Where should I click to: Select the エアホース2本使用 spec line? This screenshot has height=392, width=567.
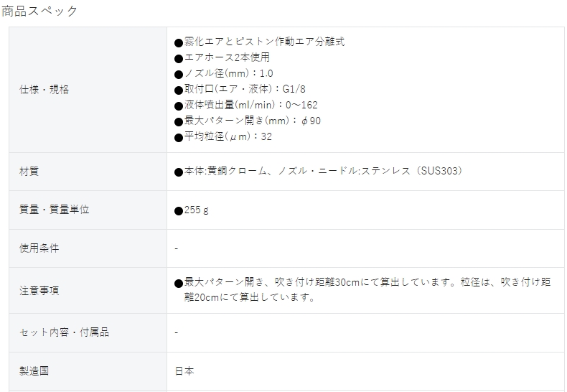click(222, 57)
